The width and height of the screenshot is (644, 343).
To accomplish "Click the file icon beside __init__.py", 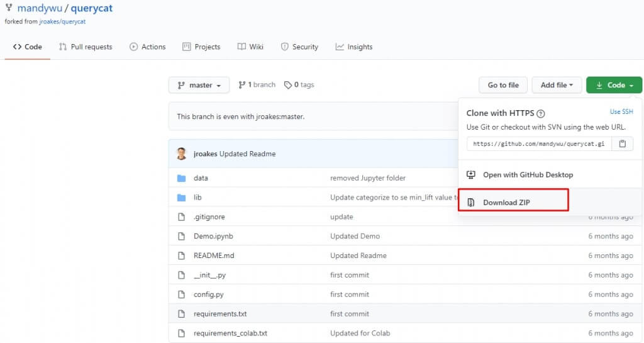I will (181, 275).
